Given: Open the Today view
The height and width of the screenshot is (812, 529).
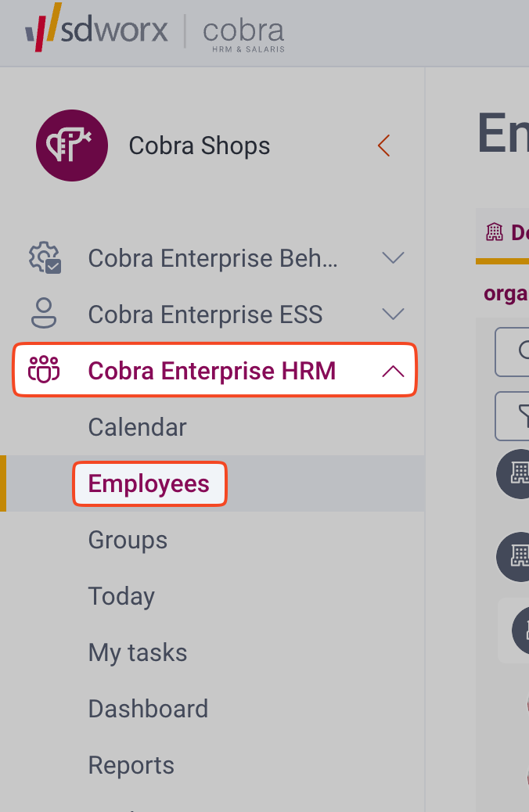Looking at the screenshot, I should click(x=121, y=596).
